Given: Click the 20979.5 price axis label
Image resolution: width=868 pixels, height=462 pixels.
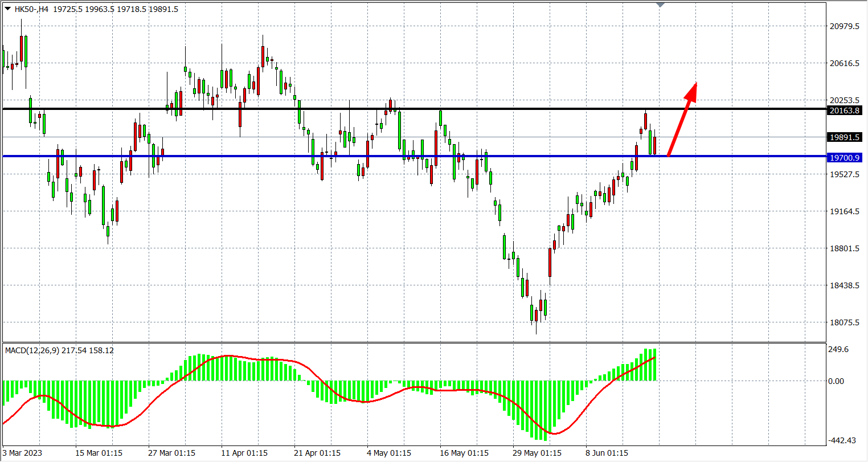Looking at the screenshot, I should pos(844,26).
